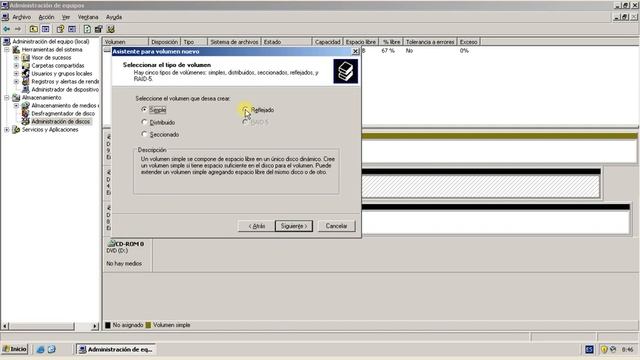Click the security shield tray icon

pos(604,349)
